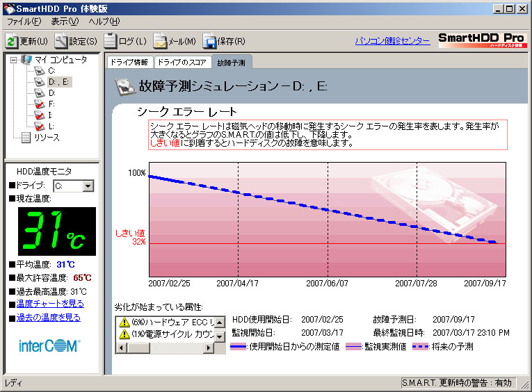Open the ドライブ C: dropdown
This screenshot has width=532, height=392.
(88, 186)
